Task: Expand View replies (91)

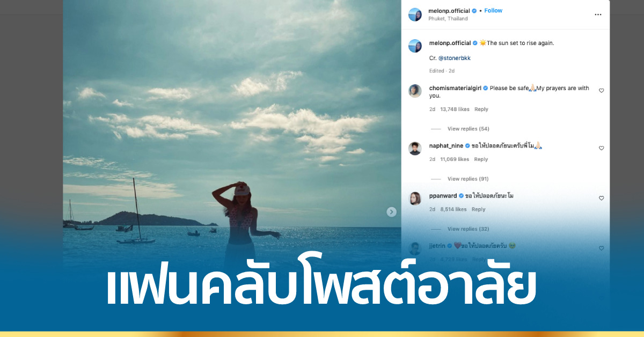Action: (x=468, y=179)
